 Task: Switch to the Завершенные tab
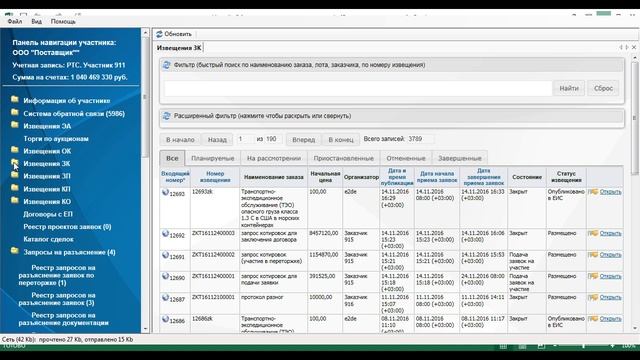pyautogui.click(x=460, y=158)
